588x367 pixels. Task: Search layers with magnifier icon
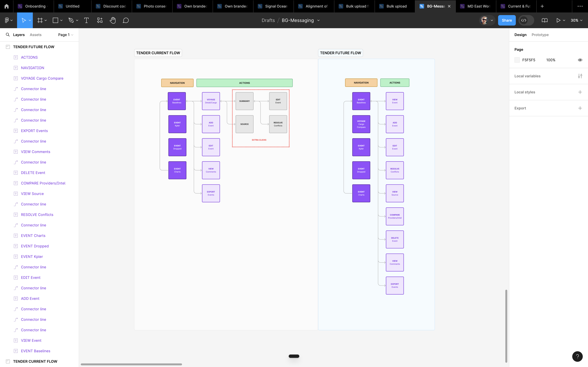click(x=8, y=35)
